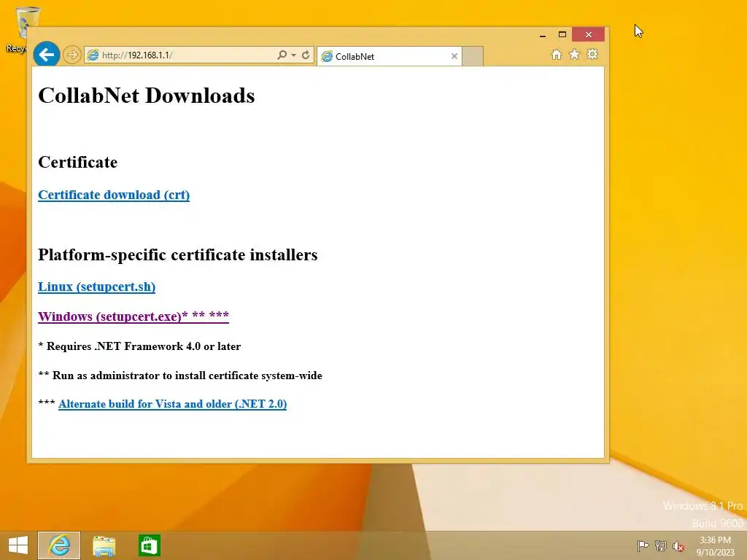This screenshot has width=747, height=560.
Task: Download the certificate (crt) link
Action: pos(114,195)
